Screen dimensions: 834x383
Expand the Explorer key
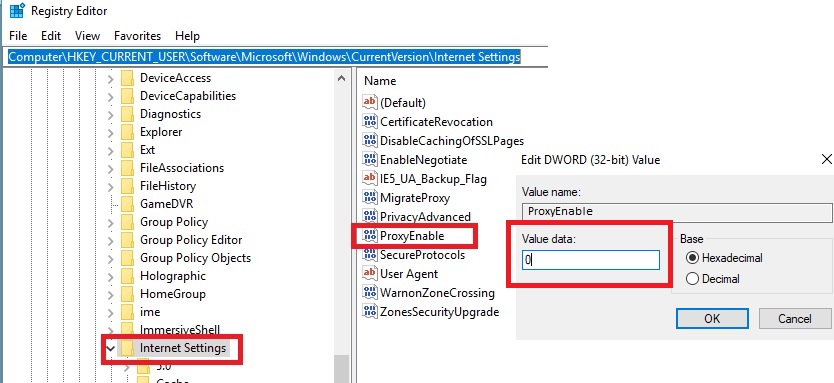pyautogui.click(x=110, y=133)
